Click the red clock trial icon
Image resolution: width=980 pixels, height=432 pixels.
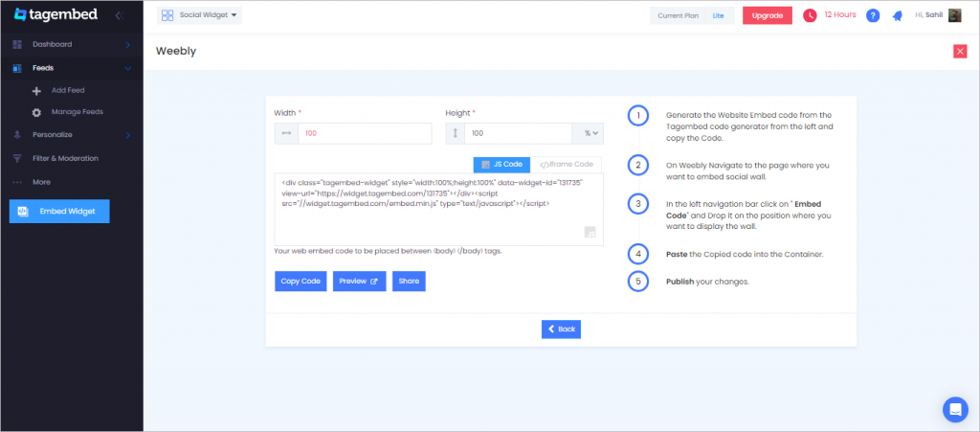pyautogui.click(x=810, y=15)
